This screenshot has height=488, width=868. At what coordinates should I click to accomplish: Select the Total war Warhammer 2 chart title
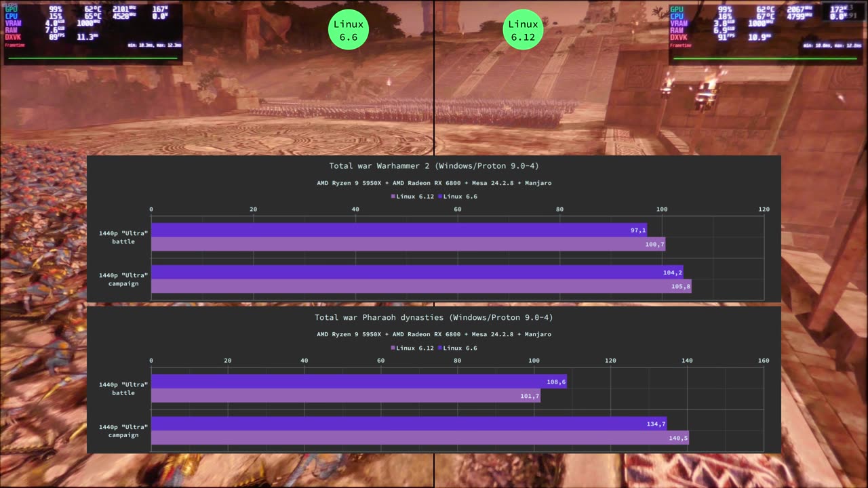[x=434, y=166]
